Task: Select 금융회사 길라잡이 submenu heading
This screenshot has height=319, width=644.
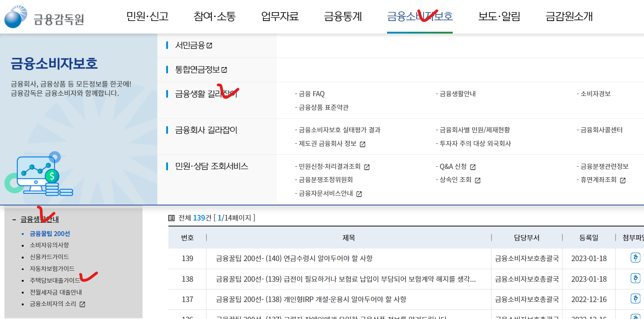Action: coord(206,130)
